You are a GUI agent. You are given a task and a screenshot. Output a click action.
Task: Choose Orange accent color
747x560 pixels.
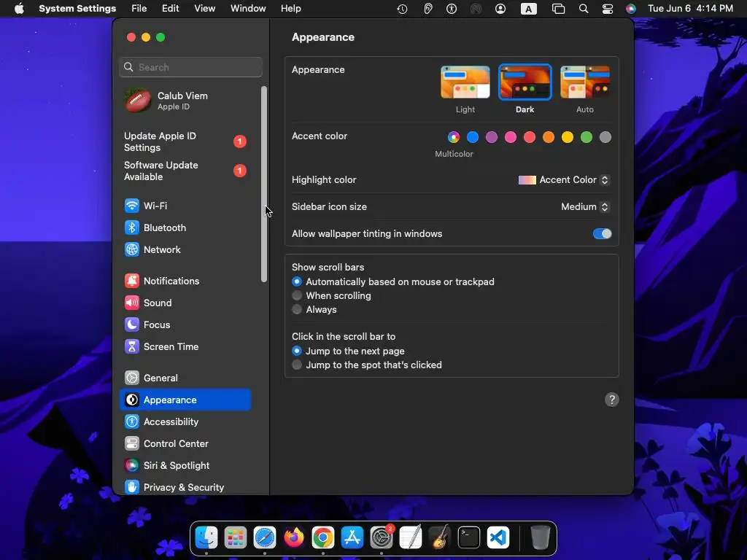(x=549, y=138)
